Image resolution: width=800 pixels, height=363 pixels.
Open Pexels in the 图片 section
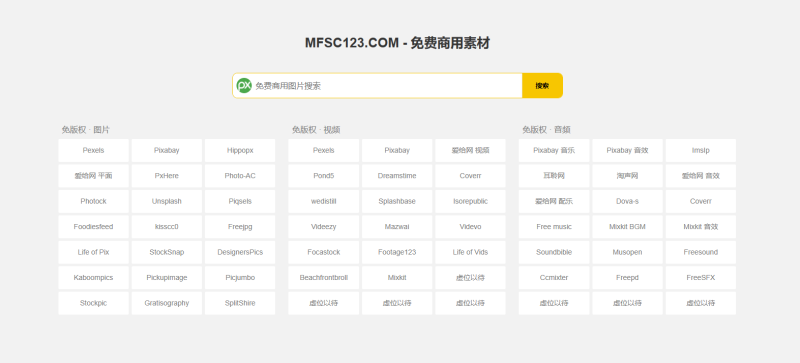(x=93, y=151)
